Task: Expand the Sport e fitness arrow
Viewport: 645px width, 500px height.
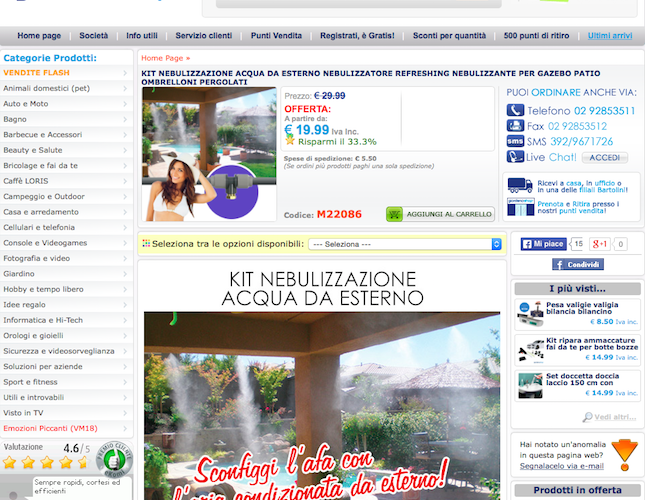Action: (125, 382)
